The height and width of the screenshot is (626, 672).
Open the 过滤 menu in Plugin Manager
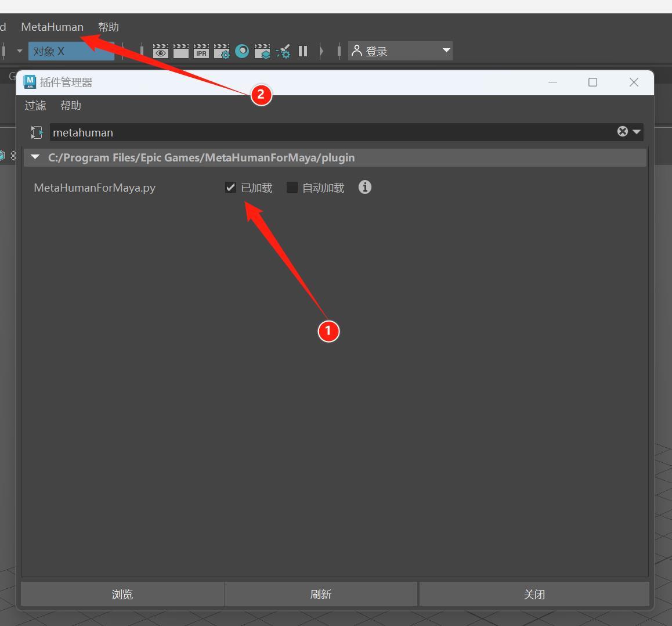click(35, 106)
